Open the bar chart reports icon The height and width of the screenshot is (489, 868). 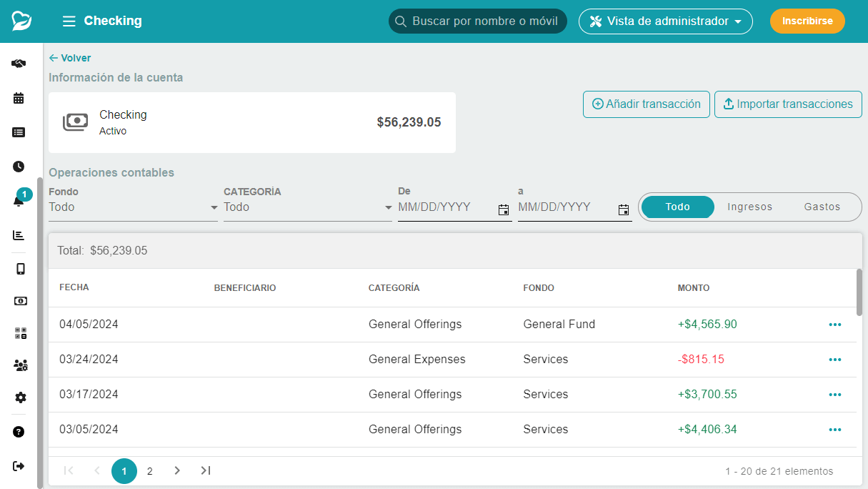coord(19,235)
